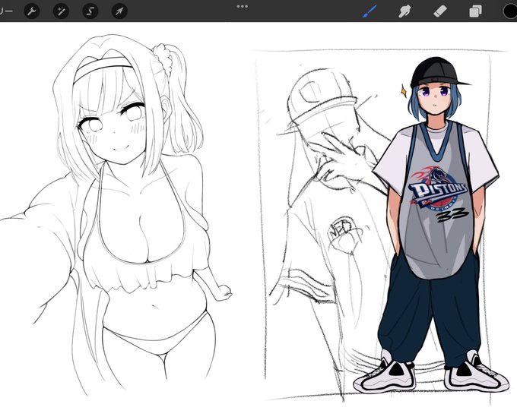Return to the Gallery
Screen dimensions: 517x420
click(x=6, y=11)
